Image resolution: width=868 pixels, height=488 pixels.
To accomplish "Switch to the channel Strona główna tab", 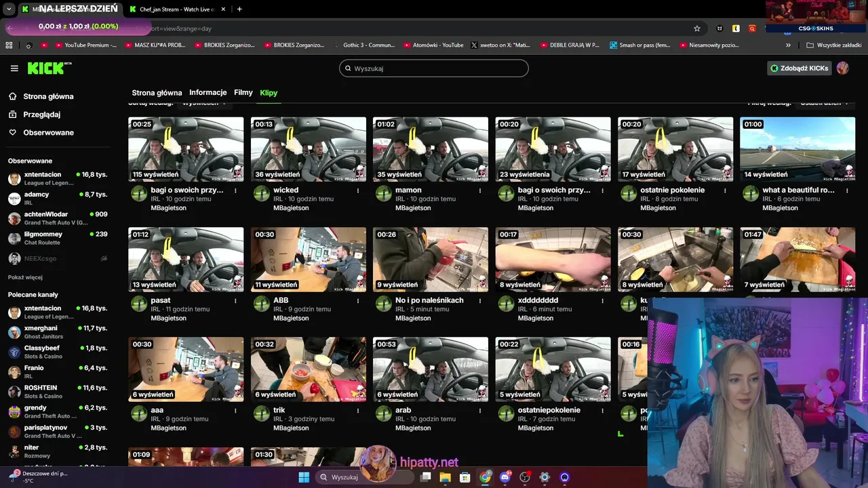I will point(157,93).
